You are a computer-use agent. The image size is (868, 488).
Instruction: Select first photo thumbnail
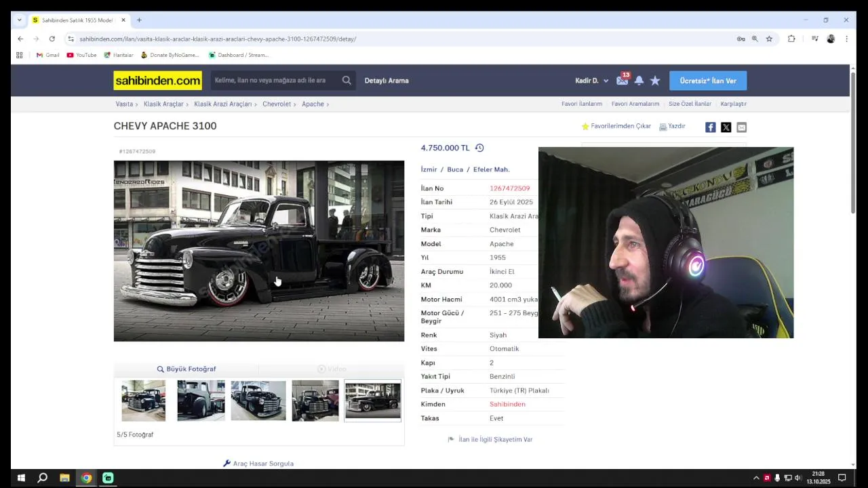click(x=143, y=401)
